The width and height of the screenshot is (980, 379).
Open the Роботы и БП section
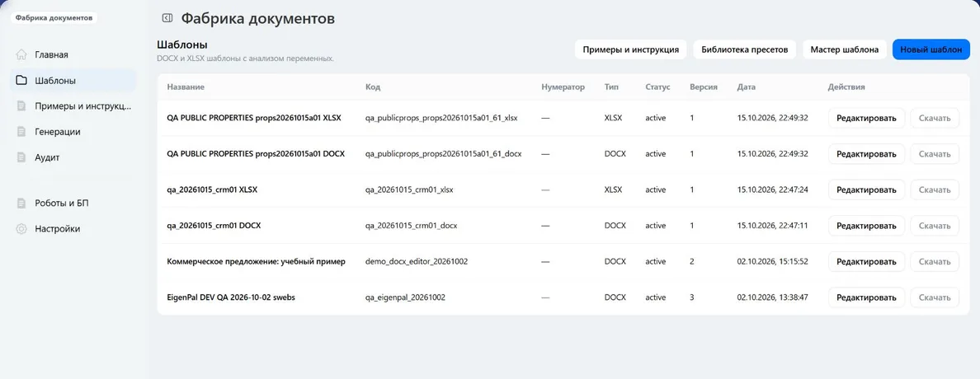[73, 203]
